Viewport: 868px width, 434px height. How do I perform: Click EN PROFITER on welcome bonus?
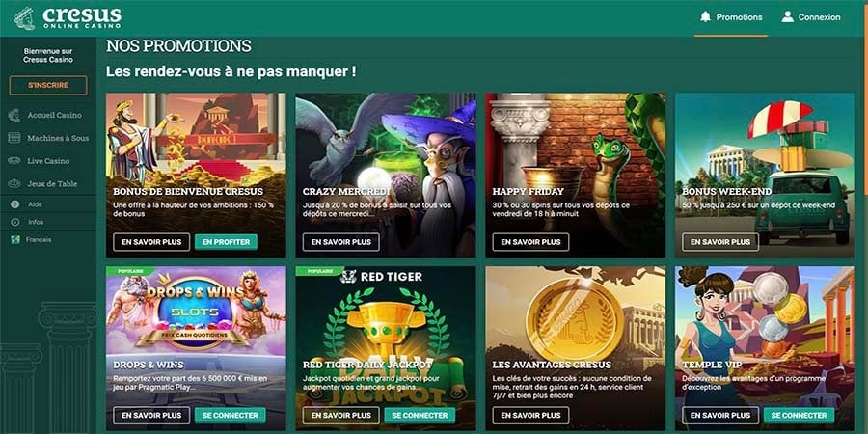(226, 242)
